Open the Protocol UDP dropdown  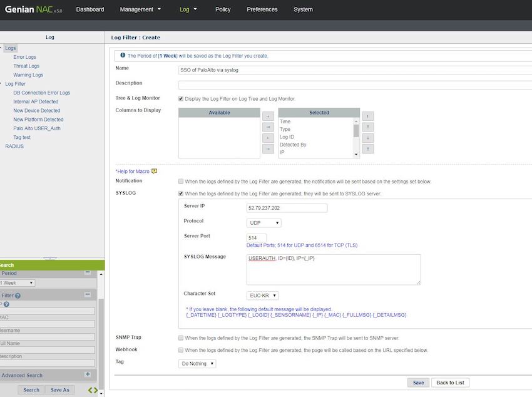264,223
